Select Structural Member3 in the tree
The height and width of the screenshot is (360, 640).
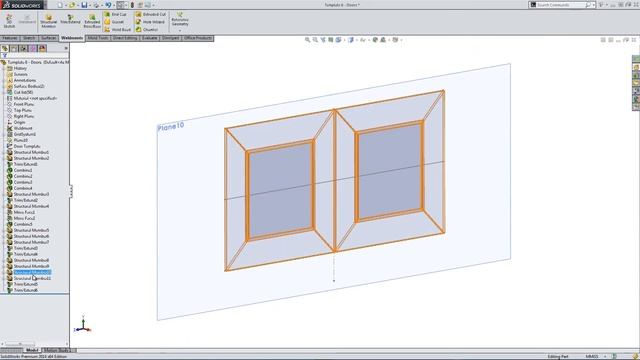(31, 194)
